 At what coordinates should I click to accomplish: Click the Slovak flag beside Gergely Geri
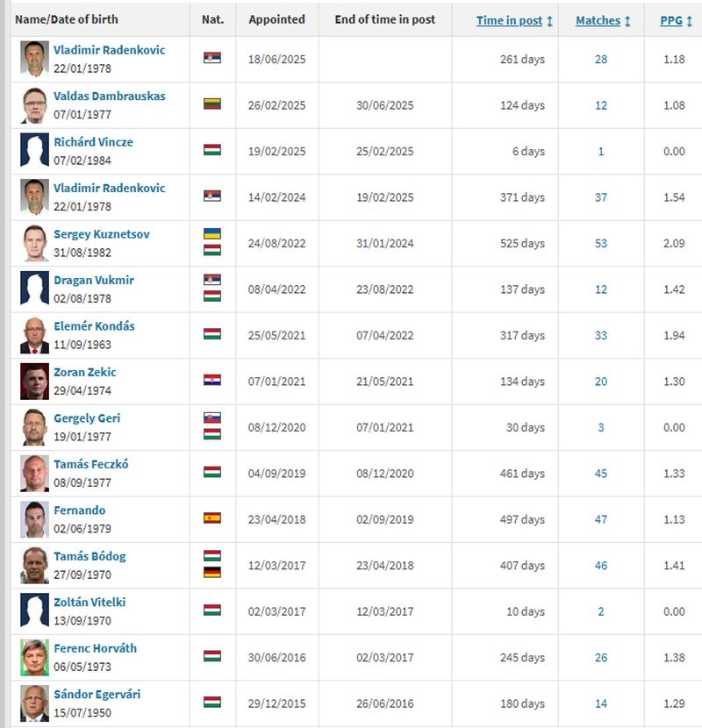[x=212, y=418]
